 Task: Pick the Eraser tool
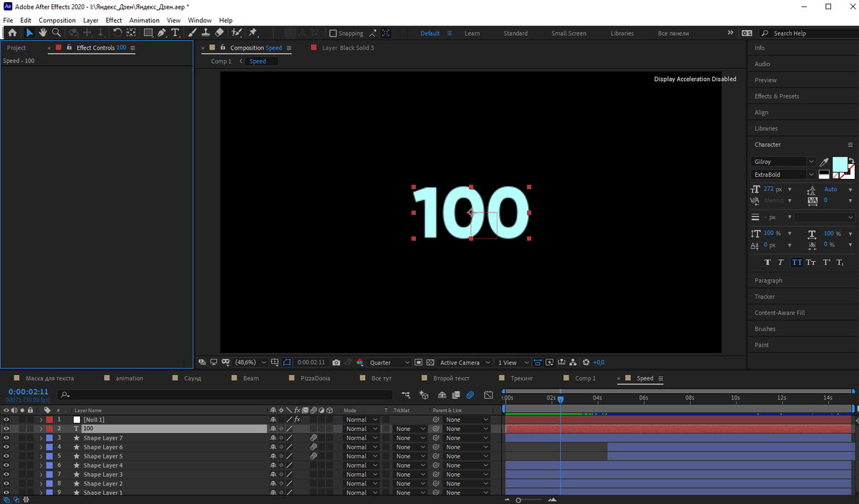219,33
